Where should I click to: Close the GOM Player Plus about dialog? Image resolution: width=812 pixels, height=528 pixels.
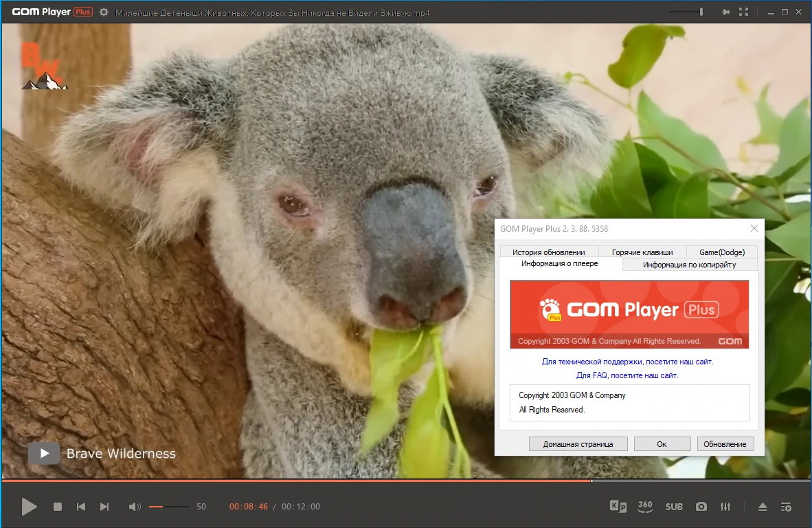[754, 228]
